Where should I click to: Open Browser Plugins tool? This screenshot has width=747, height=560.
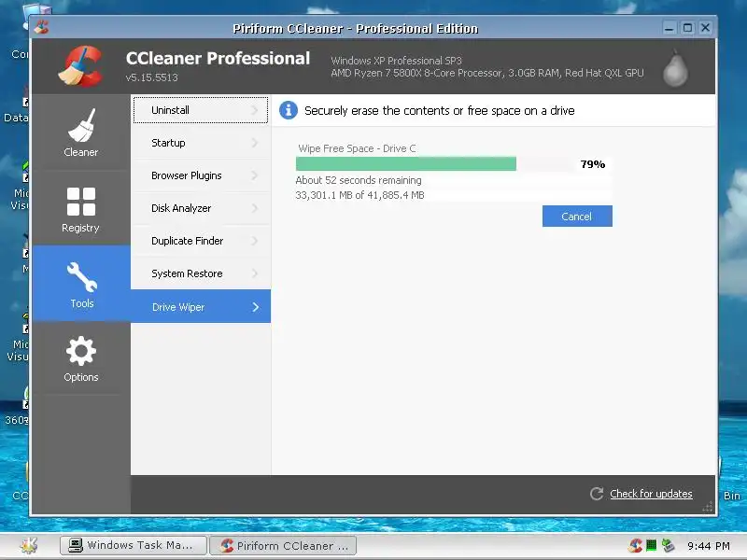pyautogui.click(x=201, y=175)
